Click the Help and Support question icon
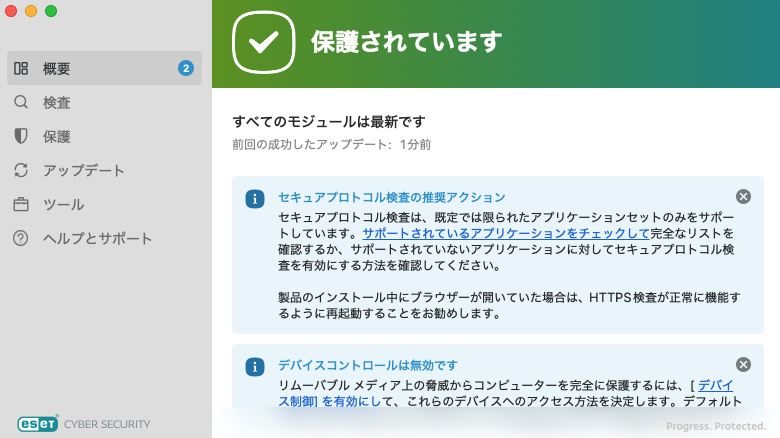The image size is (780, 438). [x=20, y=238]
